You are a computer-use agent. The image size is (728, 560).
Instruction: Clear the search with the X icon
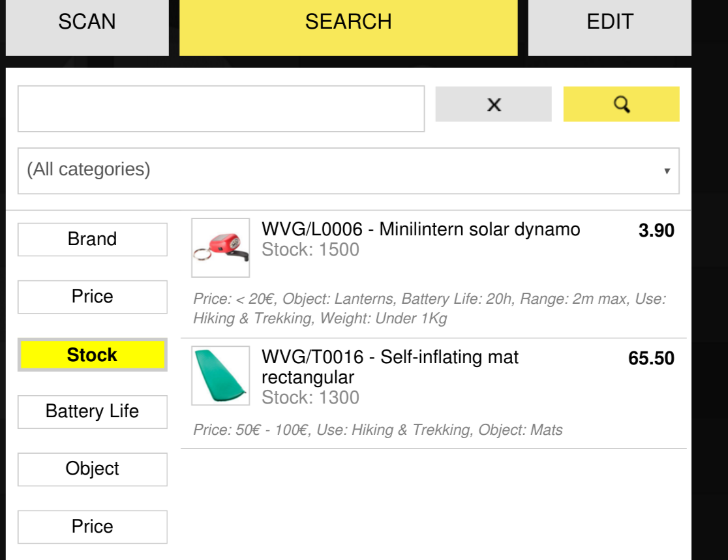pos(493,104)
